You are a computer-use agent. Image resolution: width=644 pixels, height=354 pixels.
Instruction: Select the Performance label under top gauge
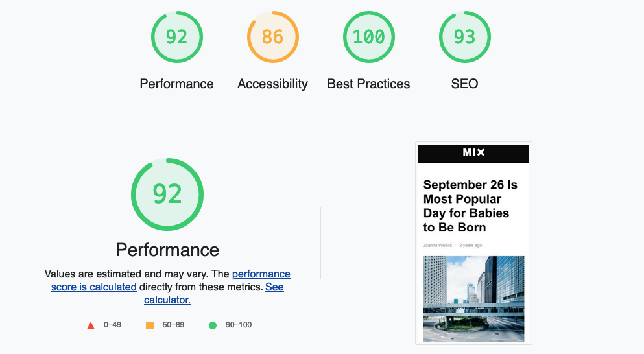tap(176, 84)
